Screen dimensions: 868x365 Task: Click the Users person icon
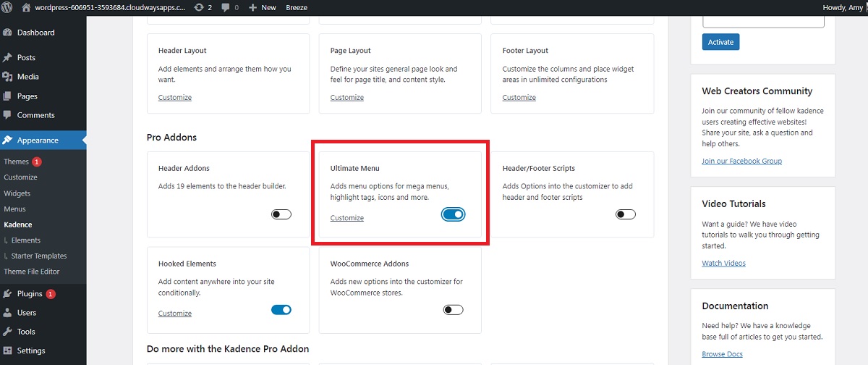[7, 313]
